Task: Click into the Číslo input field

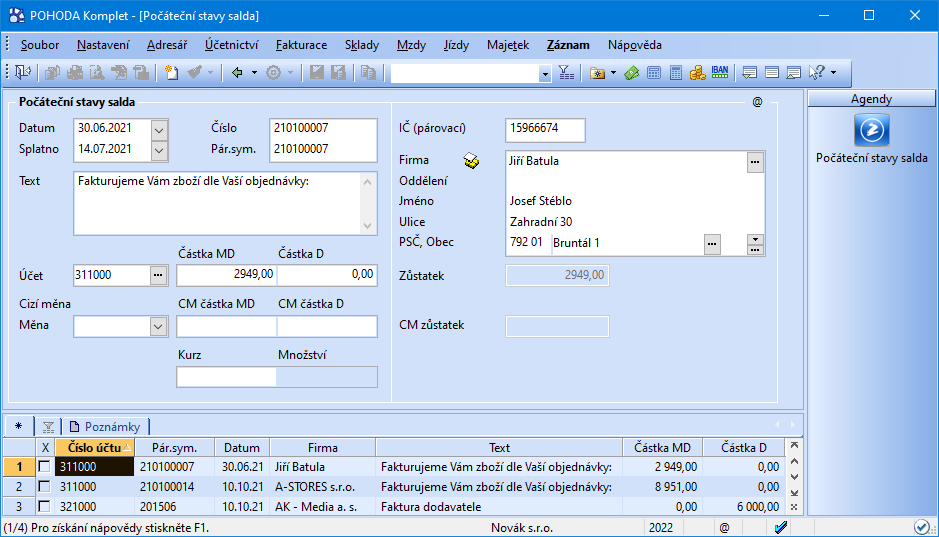Action: point(323,128)
